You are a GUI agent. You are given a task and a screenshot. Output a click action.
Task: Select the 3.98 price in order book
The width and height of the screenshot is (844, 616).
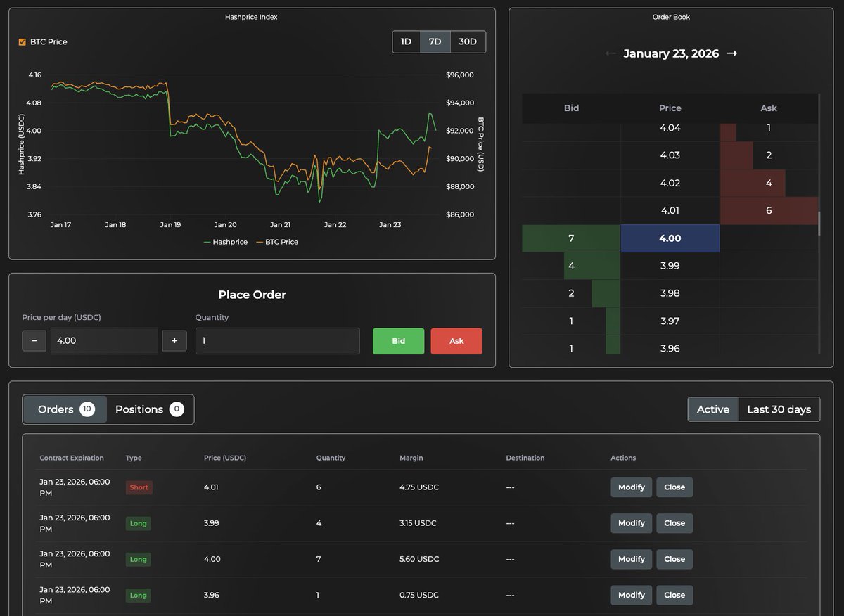(670, 293)
